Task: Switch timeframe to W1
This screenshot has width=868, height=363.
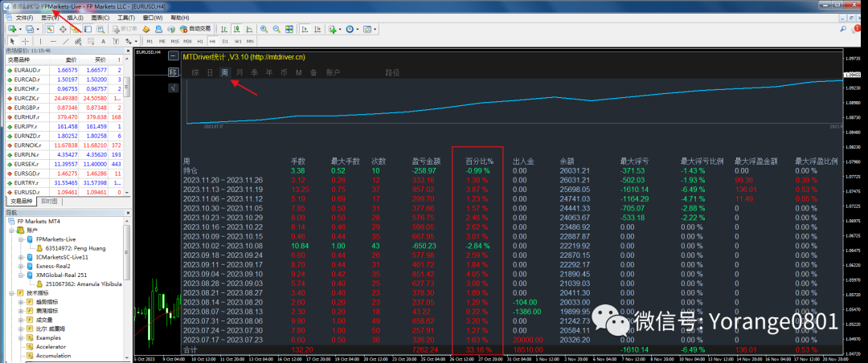Action: (x=238, y=41)
